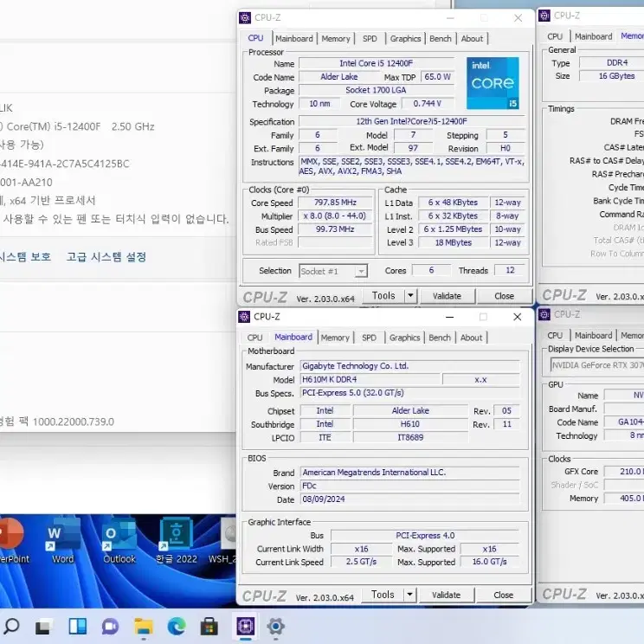
Task: Click manufacturer Gigabyte Technology Co. Ltd.
Action: (410, 366)
